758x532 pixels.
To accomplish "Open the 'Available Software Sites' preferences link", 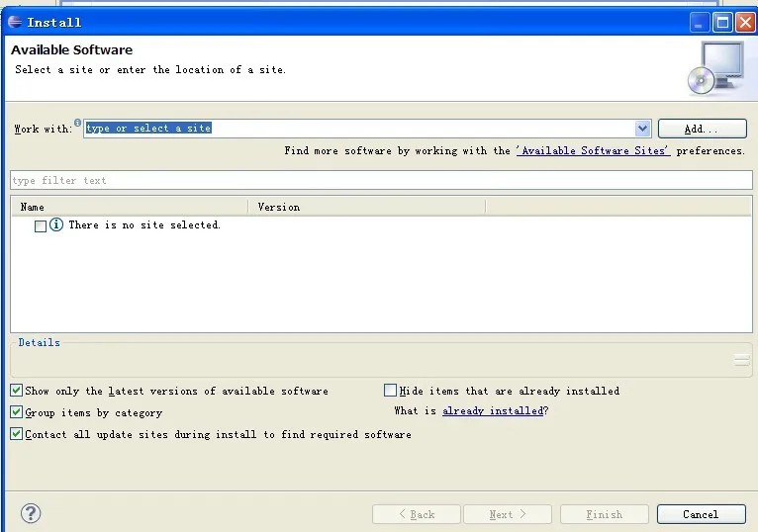I will tap(593, 151).
